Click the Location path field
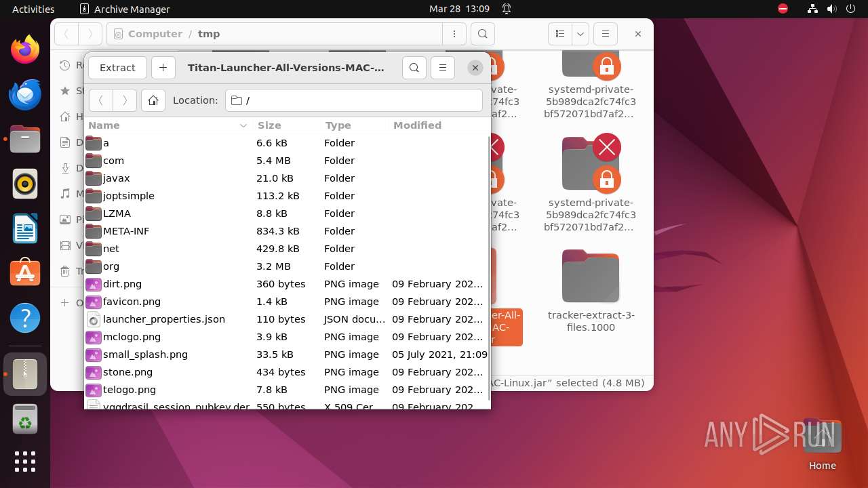This screenshot has width=868, height=488. 353,100
